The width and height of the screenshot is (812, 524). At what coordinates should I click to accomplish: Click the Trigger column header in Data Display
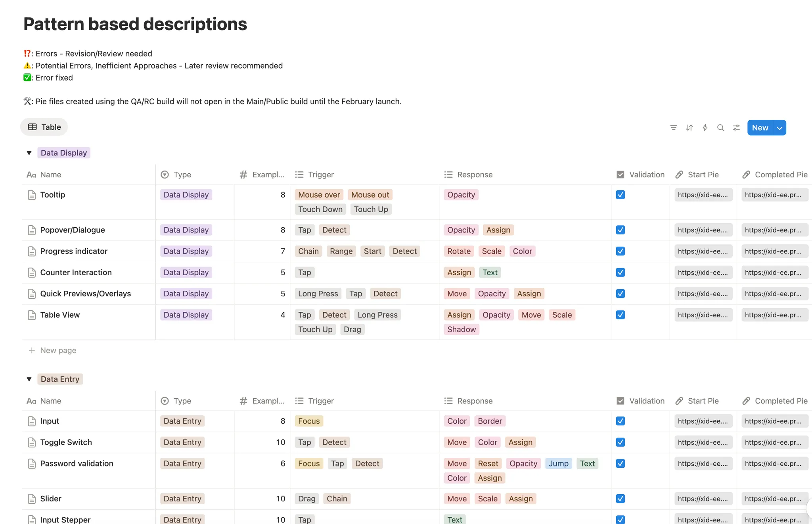click(x=321, y=175)
